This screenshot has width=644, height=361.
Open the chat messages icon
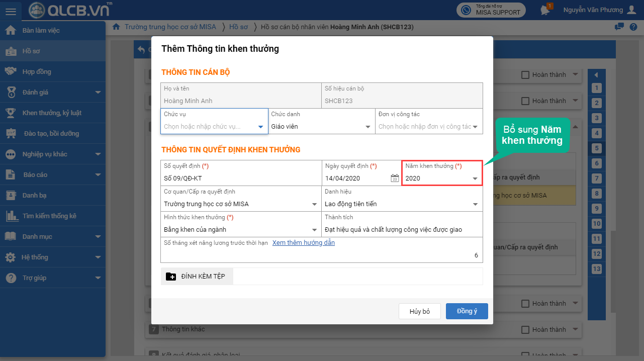click(619, 27)
